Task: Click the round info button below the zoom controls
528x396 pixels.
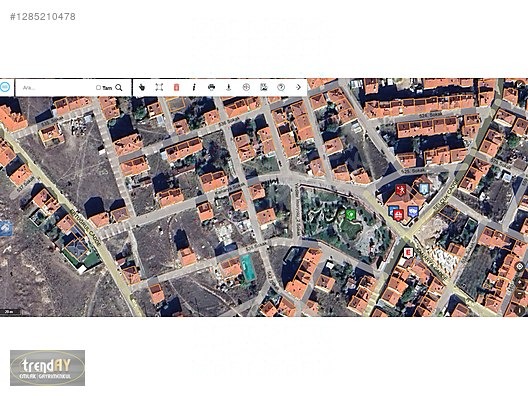Action: pyautogui.click(x=521, y=310)
